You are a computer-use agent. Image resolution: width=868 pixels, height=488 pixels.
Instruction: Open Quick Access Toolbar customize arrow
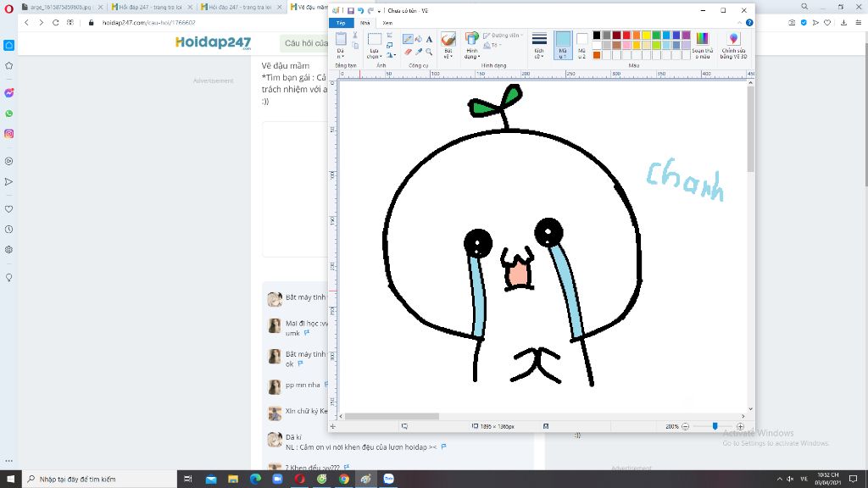pyautogui.click(x=379, y=11)
